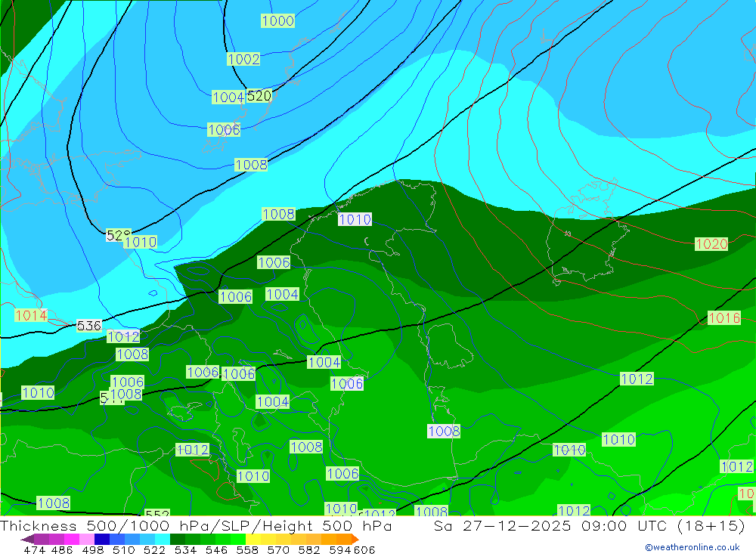This screenshot has height=554, width=756.
Task: Click the 1000 isobar label
Action: (277, 20)
